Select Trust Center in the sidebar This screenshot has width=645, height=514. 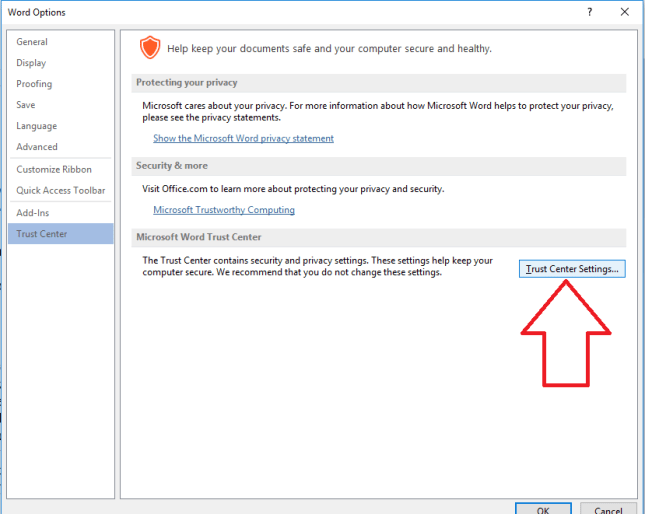[42, 234]
